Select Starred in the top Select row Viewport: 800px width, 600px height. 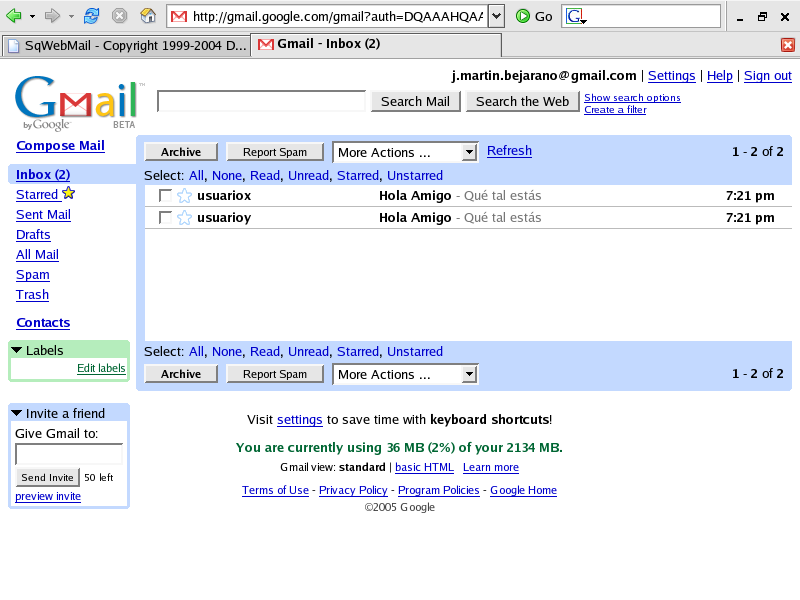click(358, 176)
